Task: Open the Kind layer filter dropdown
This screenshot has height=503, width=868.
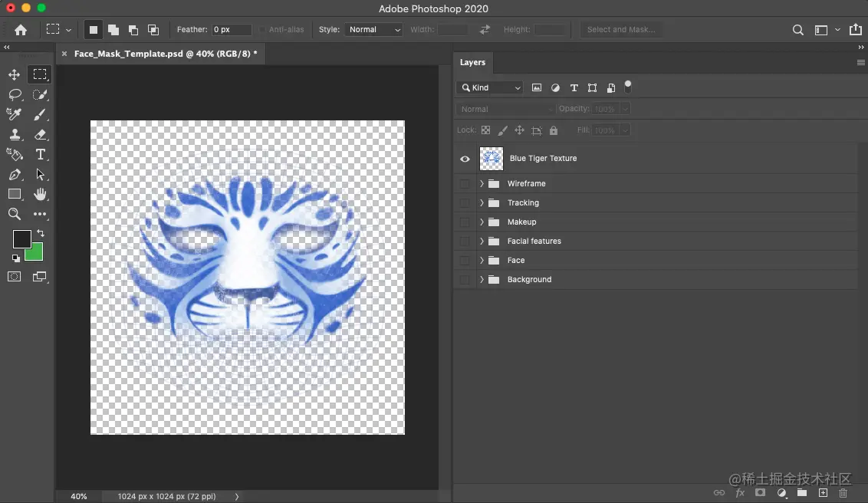Action: click(489, 87)
